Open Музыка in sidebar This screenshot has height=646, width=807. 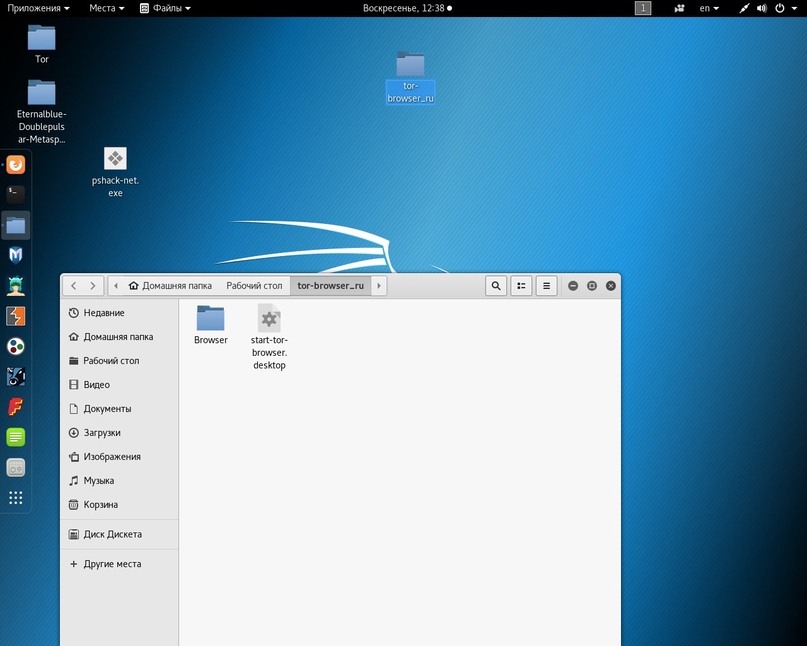119,481
